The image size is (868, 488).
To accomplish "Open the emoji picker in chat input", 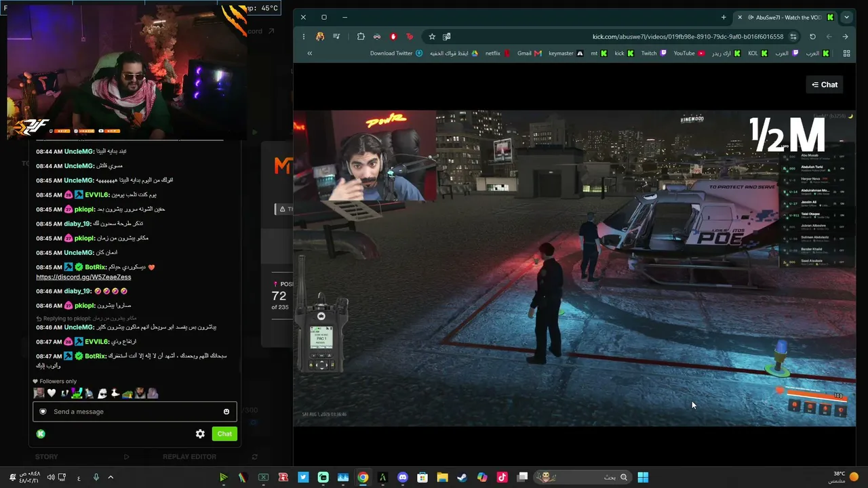I will (226, 411).
